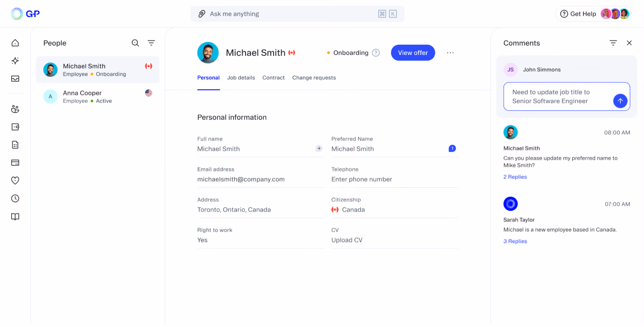Click the JS avatar of John Simmons
This screenshot has height=327, width=644.
(510, 70)
